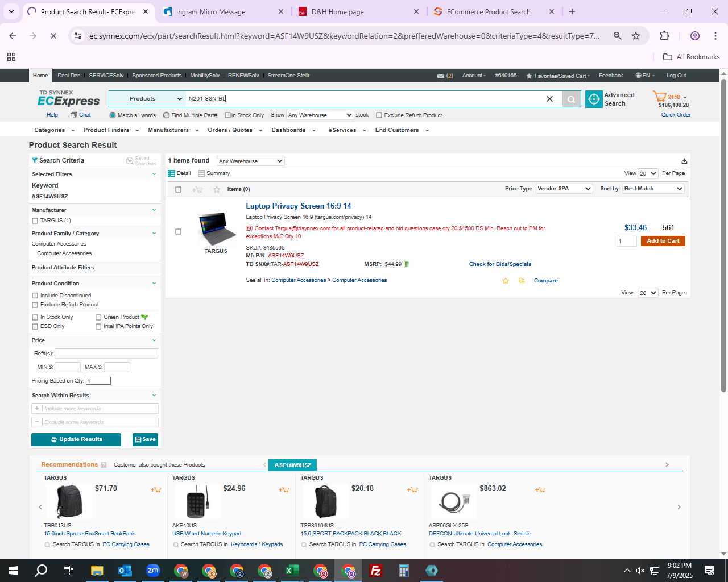Image resolution: width=728 pixels, height=582 pixels.
Task: Clear the search box with the X icon
Action: (549, 99)
